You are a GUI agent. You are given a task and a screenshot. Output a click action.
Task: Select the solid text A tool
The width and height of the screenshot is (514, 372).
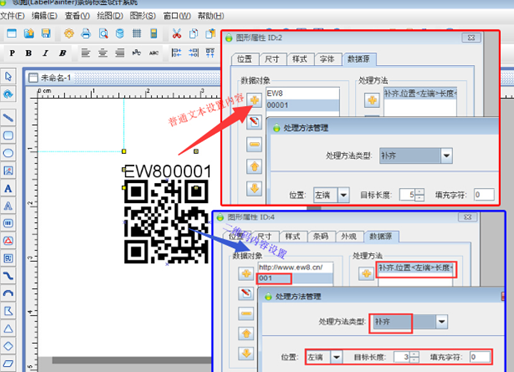coord(8,188)
